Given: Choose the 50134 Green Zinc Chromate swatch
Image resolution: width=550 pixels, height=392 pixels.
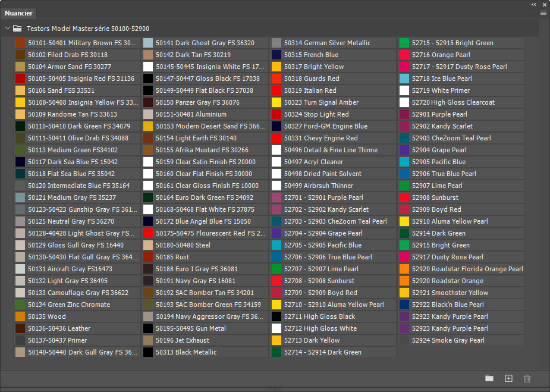Looking at the screenshot, I should coord(20,305).
